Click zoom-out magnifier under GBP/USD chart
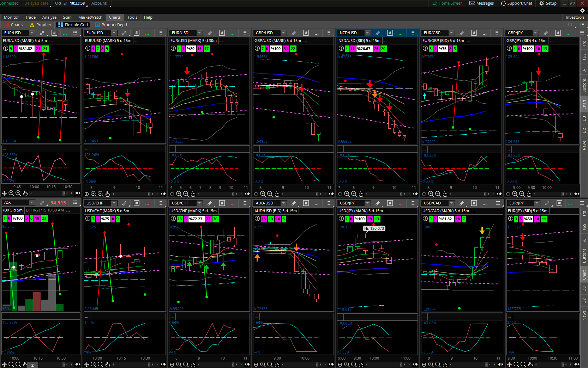 [270, 194]
